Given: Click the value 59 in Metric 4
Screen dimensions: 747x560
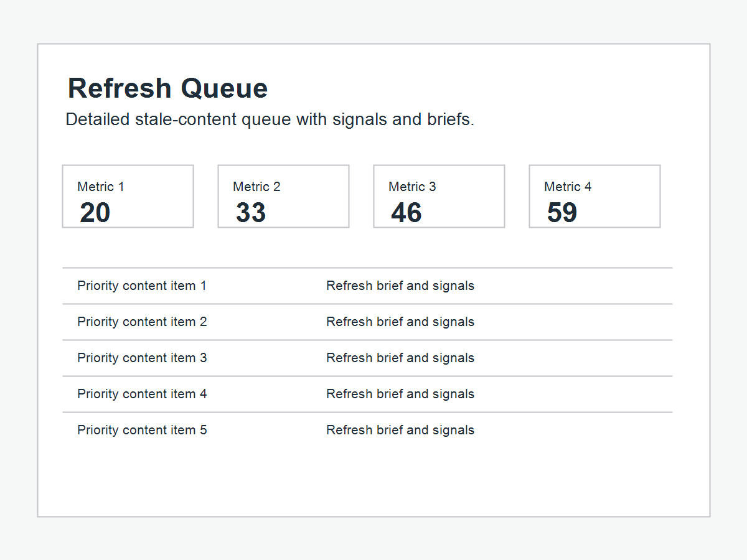Looking at the screenshot, I should tap(562, 213).
